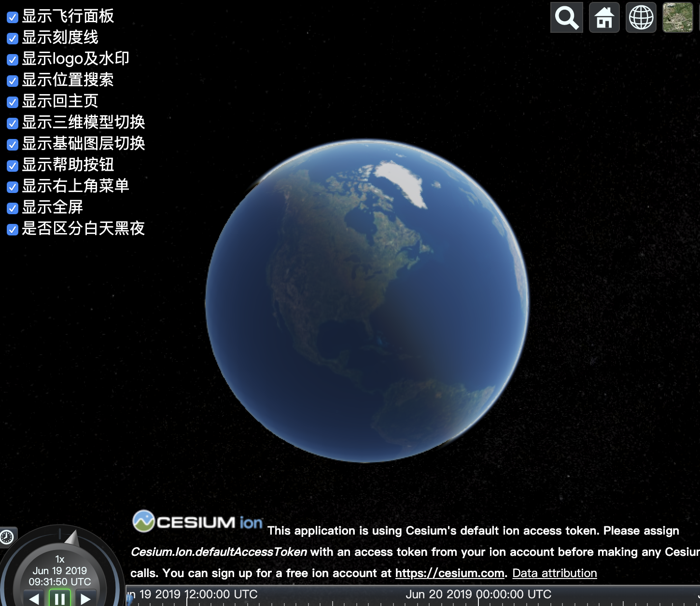
Task: Open the Data attribution link
Action: pos(554,573)
